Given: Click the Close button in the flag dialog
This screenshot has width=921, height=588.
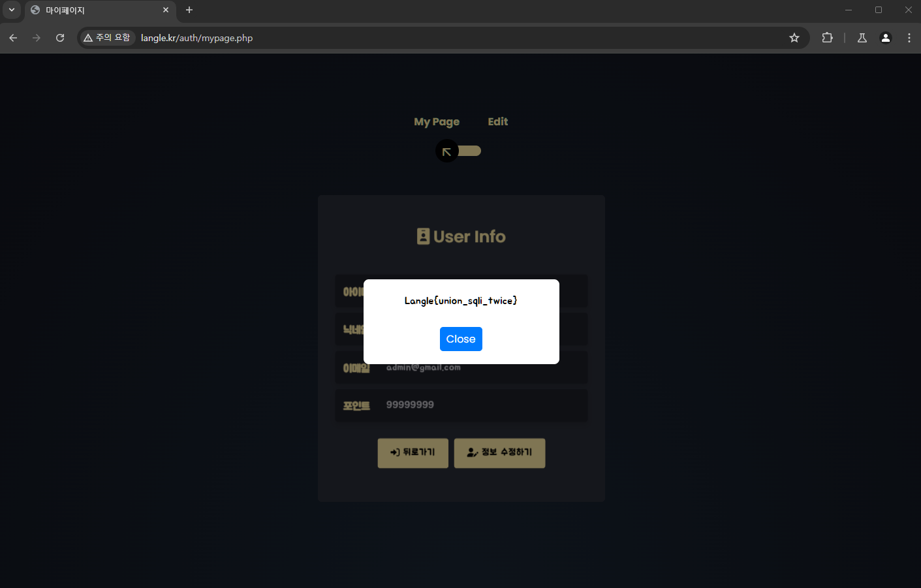Looking at the screenshot, I should coord(461,339).
